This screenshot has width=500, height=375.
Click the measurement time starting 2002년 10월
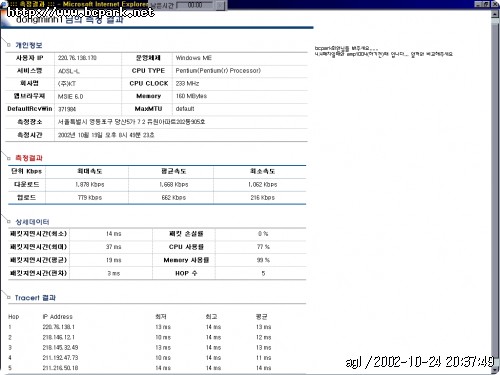point(106,135)
